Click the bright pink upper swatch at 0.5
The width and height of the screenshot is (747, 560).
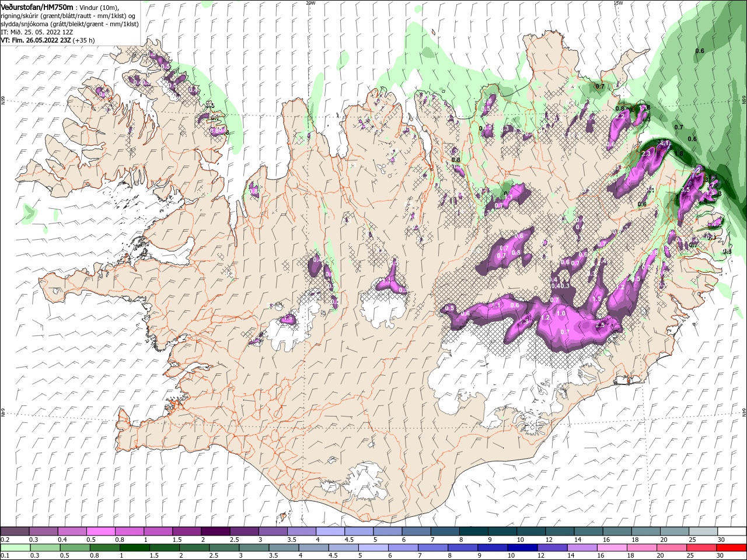pos(100,531)
